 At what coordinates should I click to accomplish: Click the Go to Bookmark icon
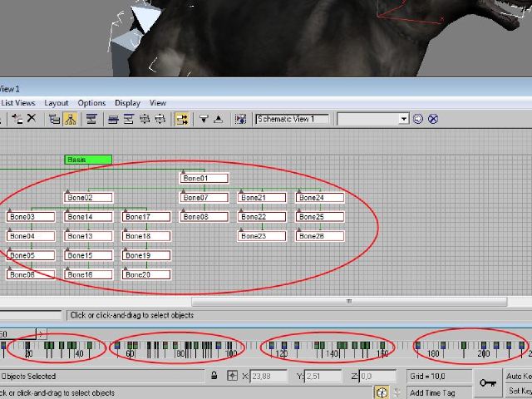(418, 119)
